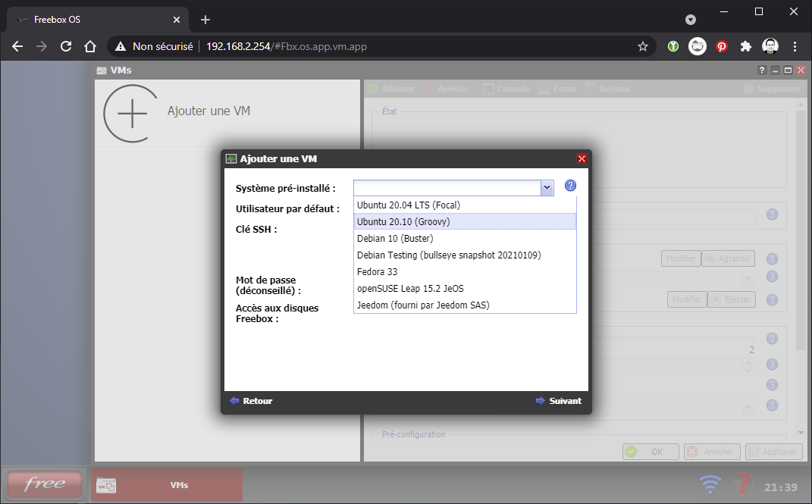Screen dimensions: 812x504
Task: Click the Annuler button in VMs panel
Action: (712, 452)
